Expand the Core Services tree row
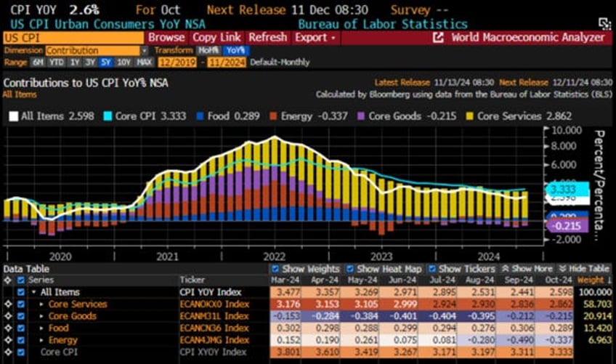This screenshot has height=364, width=616. click(41, 304)
